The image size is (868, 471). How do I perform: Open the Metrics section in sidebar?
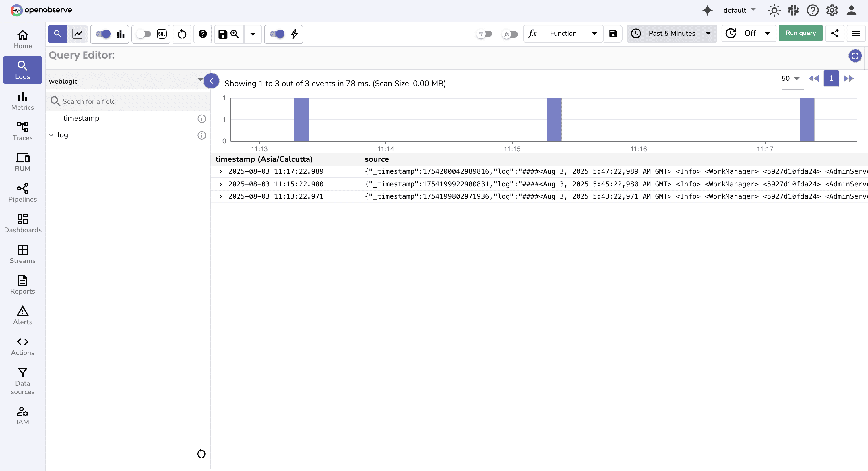(22, 101)
